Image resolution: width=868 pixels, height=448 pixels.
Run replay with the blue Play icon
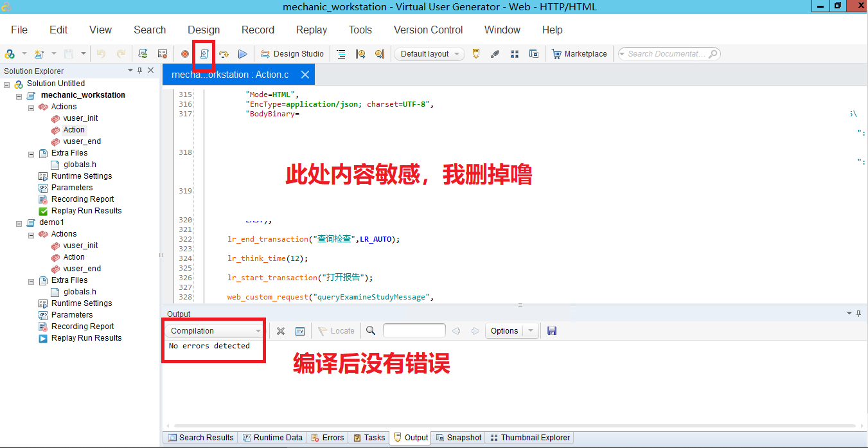tap(243, 54)
